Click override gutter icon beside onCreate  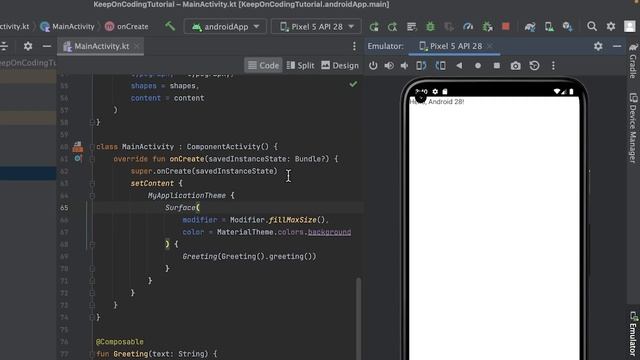[78, 158]
